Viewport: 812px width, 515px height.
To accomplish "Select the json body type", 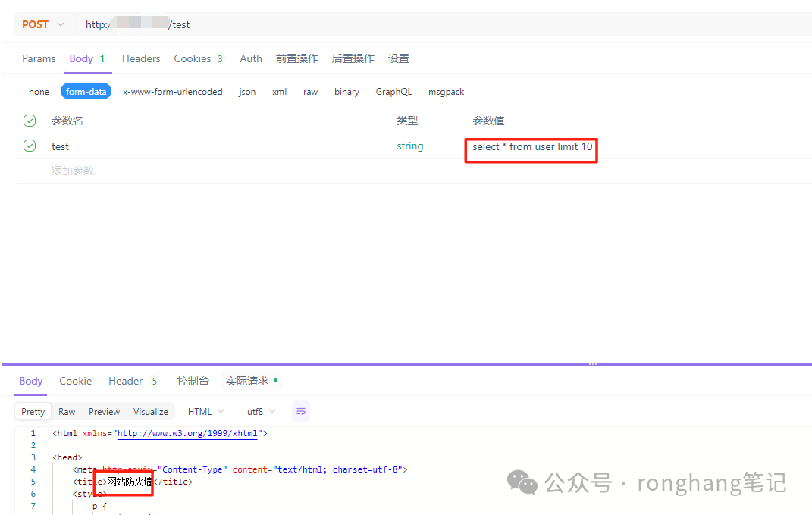I will [247, 92].
